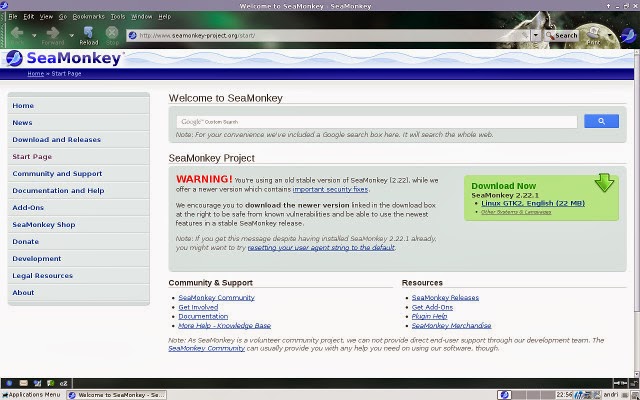Image resolution: width=640 pixels, height=400 pixels.
Task: Click the Home breadcrumb link
Action: pos(36,74)
